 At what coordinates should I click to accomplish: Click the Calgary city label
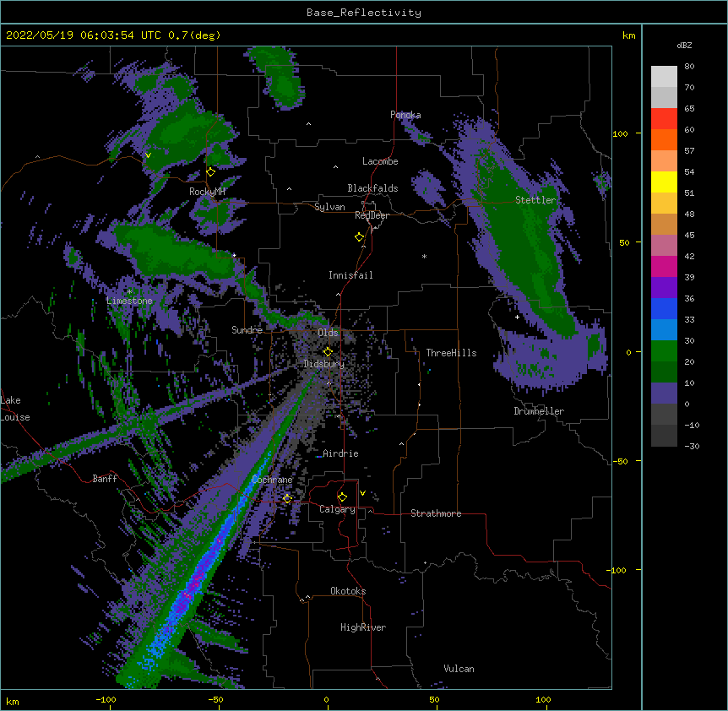337,509
